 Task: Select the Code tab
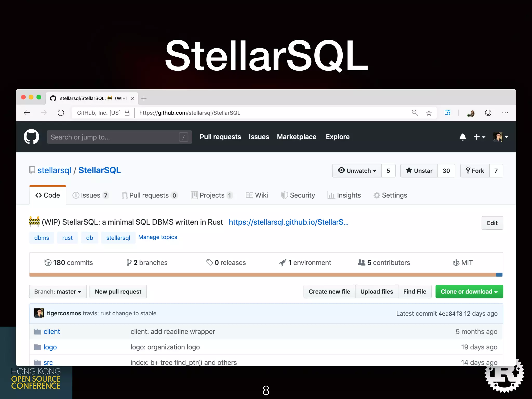click(48, 195)
